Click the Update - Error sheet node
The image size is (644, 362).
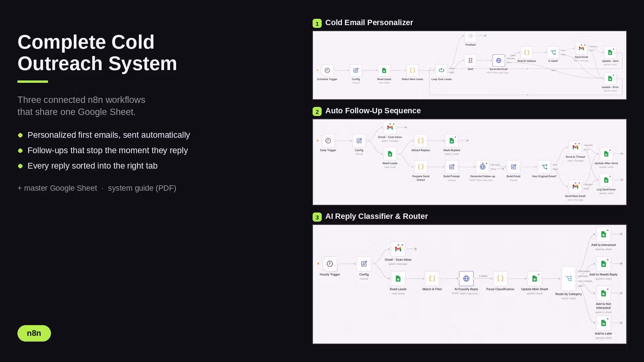(610, 79)
